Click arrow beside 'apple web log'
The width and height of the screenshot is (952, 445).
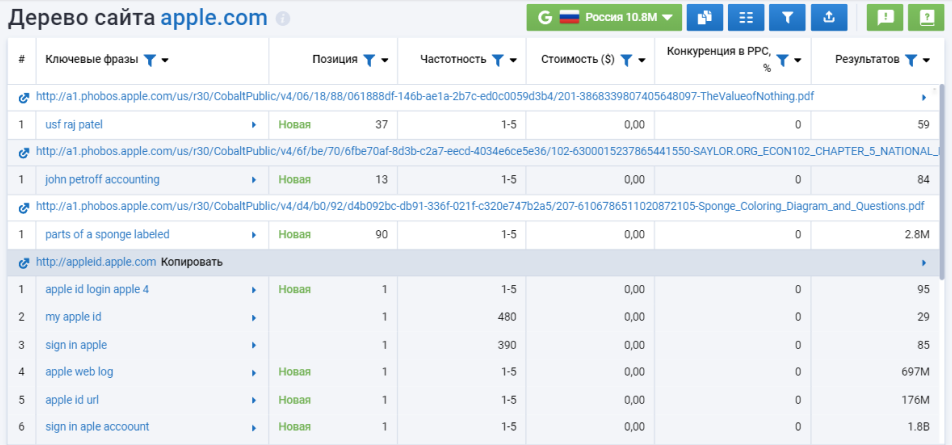click(x=254, y=372)
